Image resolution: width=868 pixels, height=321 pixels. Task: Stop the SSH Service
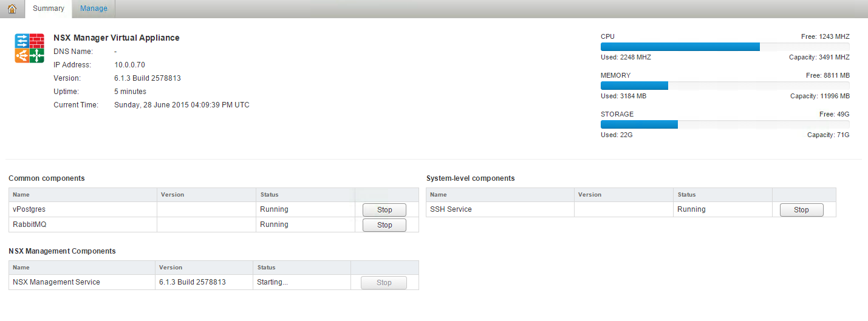coord(801,210)
